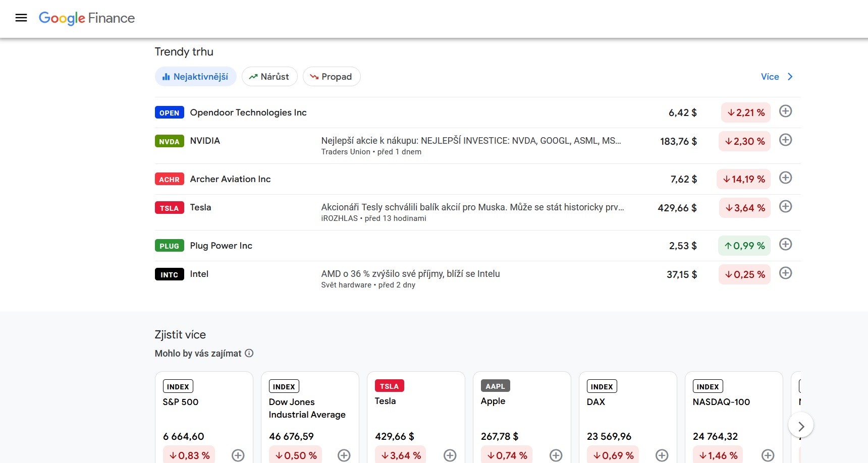Viewport: 868px width, 463px height.
Task: Open NVIDIA news article from Traders Union
Action: click(470, 141)
